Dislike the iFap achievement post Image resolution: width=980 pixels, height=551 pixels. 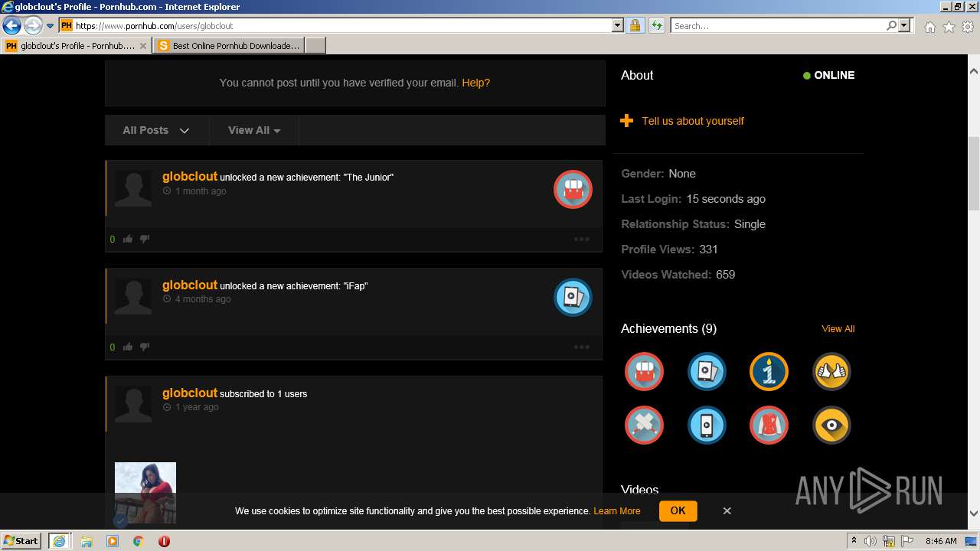click(x=145, y=347)
